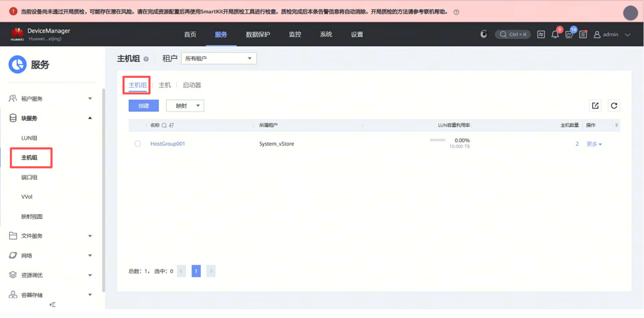Click the 10.000 TB capacity value

tap(460, 147)
